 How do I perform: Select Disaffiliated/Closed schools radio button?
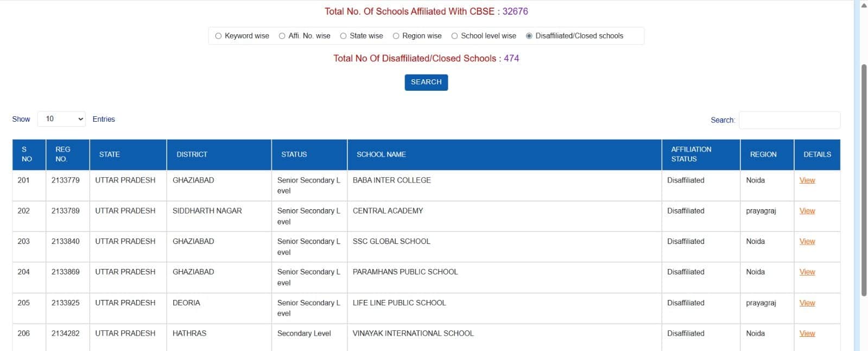click(529, 36)
